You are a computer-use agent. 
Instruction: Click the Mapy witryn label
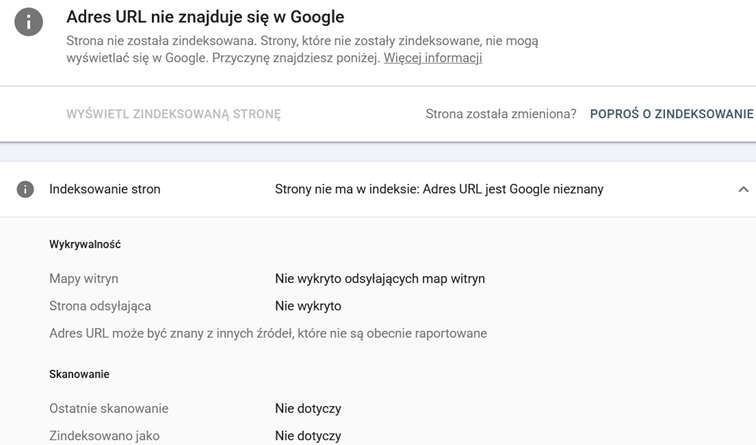click(x=84, y=279)
